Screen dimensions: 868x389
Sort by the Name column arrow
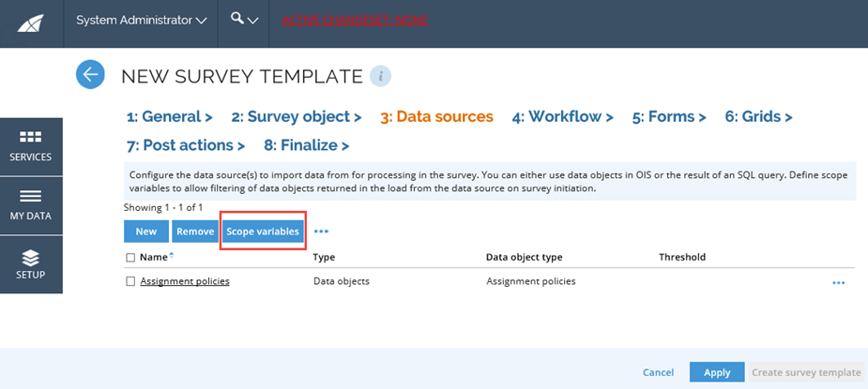tap(171, 255)
